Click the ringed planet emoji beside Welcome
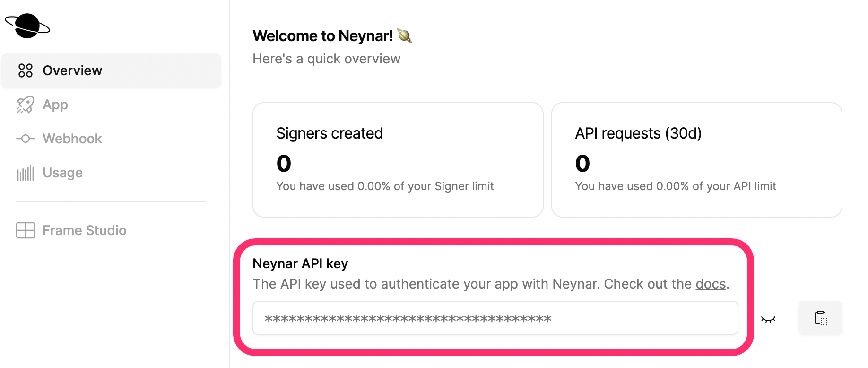The height and width of the screenshot is (368, 868). (405, 36)
